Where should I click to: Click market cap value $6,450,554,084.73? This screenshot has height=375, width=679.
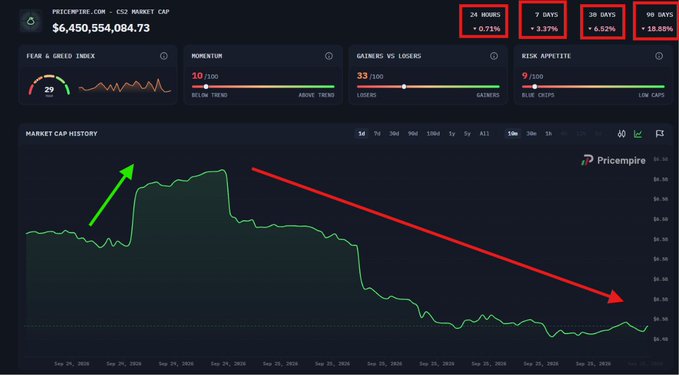pyautogui.click(x=101, y=28)
